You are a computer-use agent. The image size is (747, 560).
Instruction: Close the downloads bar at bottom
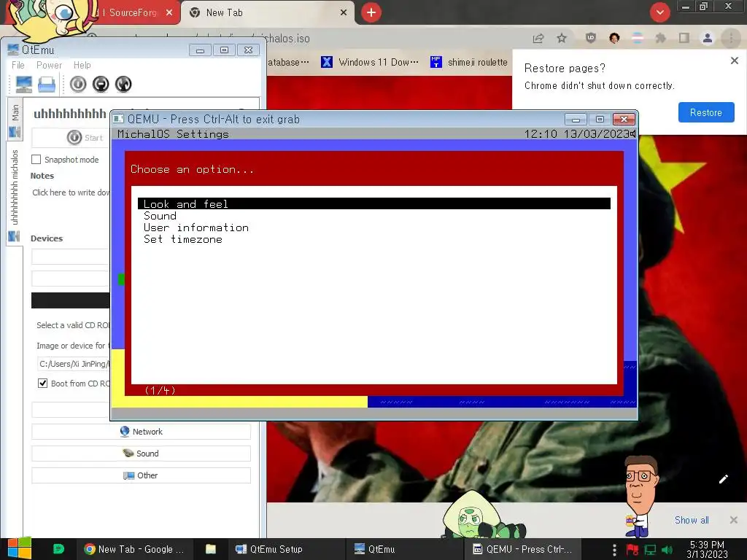pos(734,520)
